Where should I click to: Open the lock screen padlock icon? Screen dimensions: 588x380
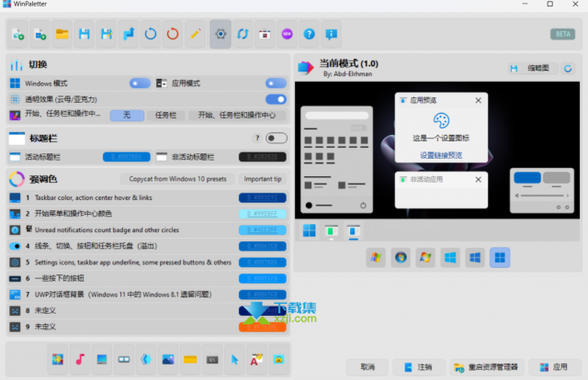[x=279, y=360]
